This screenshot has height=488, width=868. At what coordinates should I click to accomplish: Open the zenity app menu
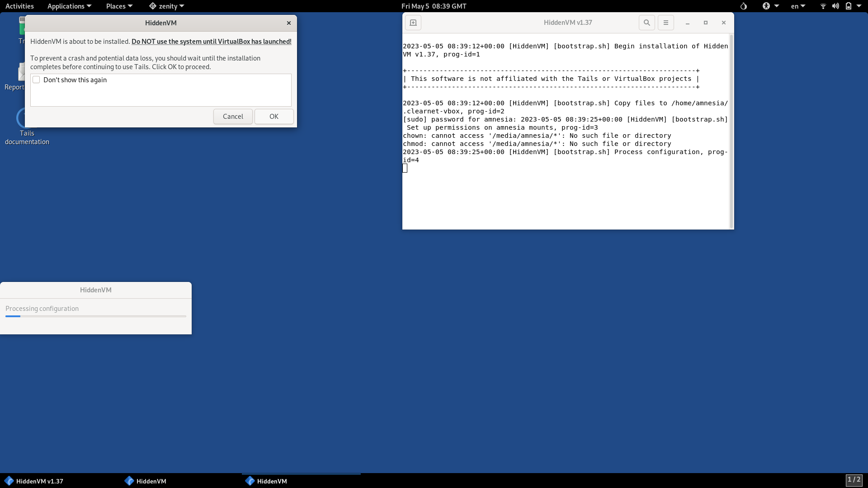click(x=167, y=6)
